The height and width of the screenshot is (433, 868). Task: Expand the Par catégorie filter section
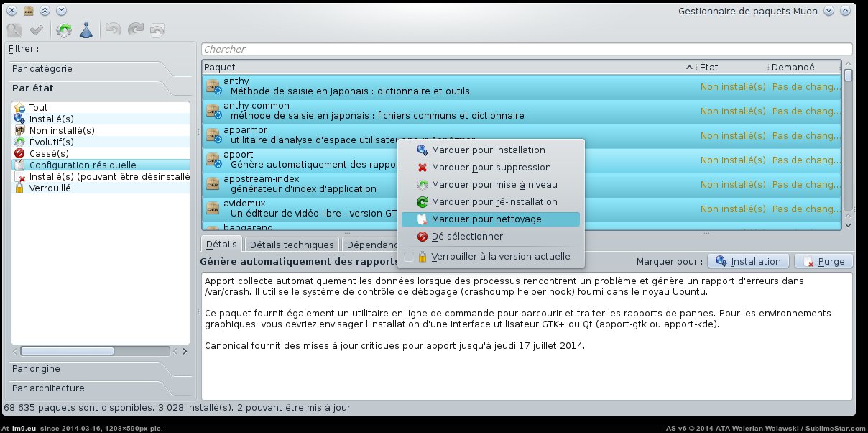[42, 69]
